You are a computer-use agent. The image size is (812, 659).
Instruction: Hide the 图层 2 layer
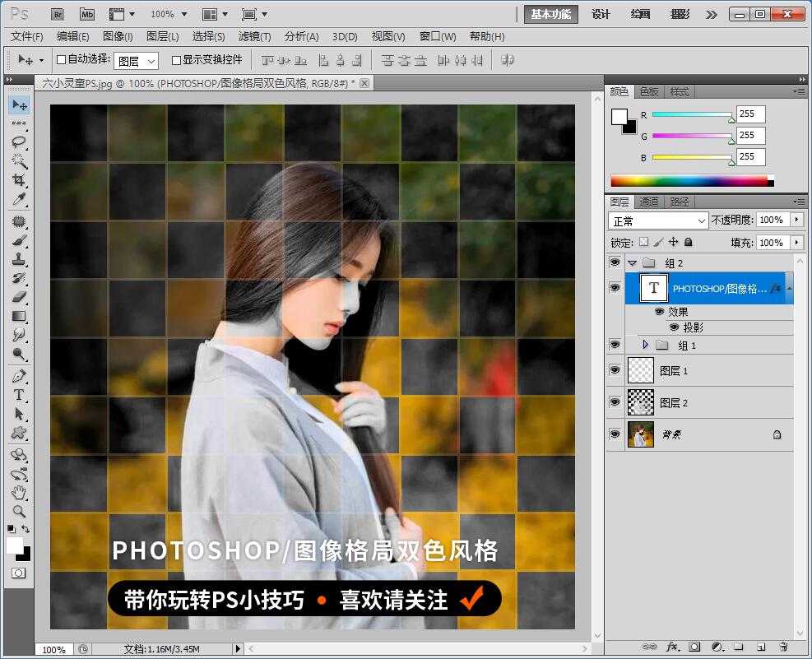click(x=615, y=402)
